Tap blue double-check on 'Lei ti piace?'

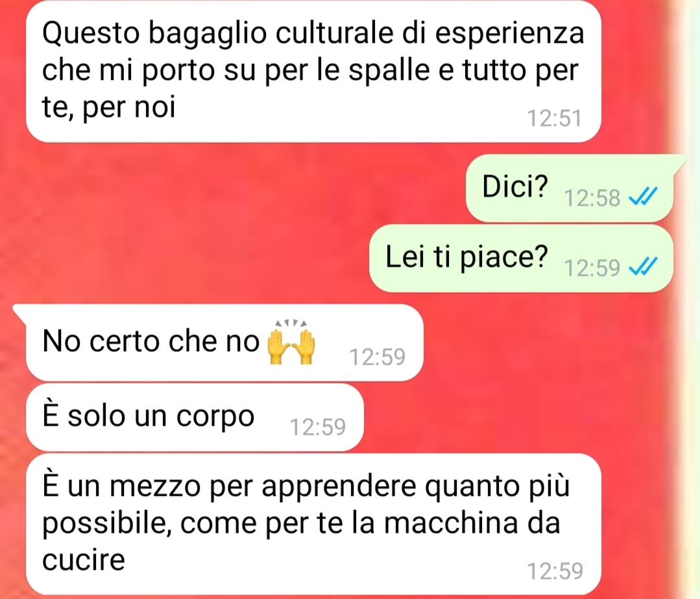(643, 267)
